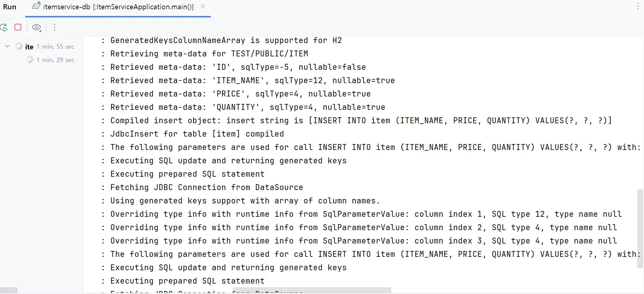Screen dimensions: 644x294
Task: Rerun the itemservice-db application
Action: pyautogui.click(x=4, y=27)
